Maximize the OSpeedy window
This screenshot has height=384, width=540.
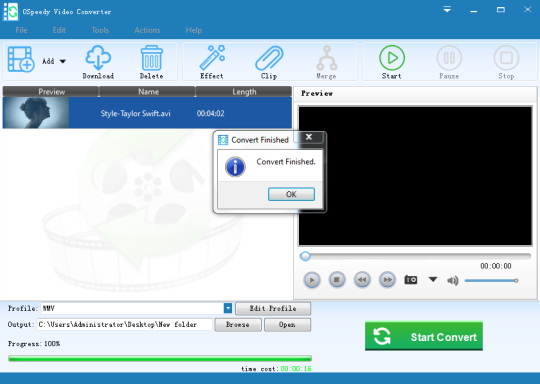pyautogui.click(x=501, y=10)
